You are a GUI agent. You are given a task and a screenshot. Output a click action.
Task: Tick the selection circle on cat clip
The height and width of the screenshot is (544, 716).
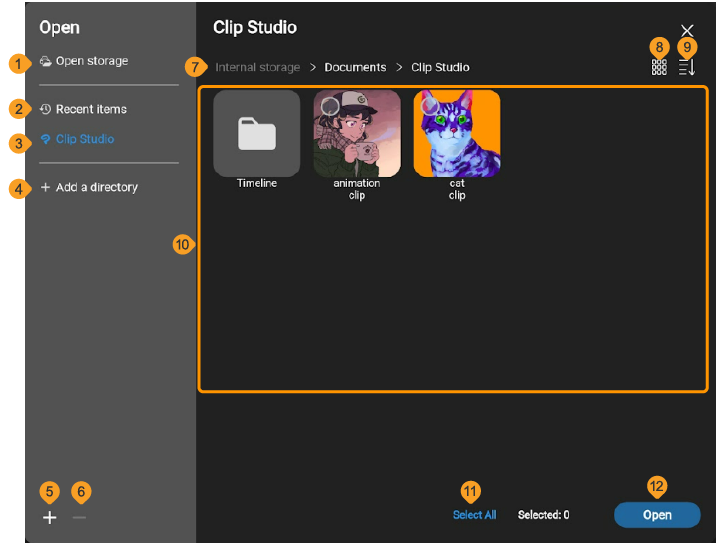tap(430, 106)
